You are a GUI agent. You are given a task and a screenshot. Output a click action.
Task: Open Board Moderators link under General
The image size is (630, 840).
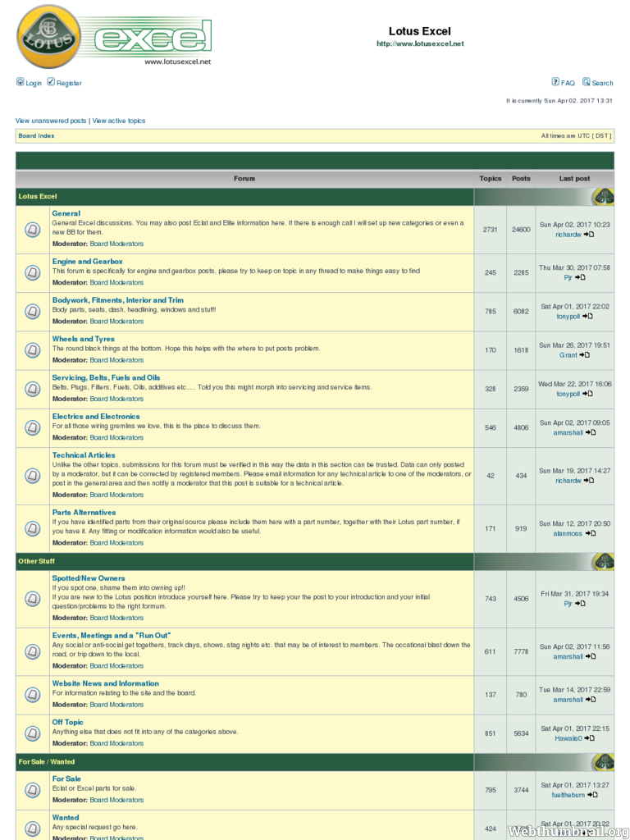pos(116,244)
